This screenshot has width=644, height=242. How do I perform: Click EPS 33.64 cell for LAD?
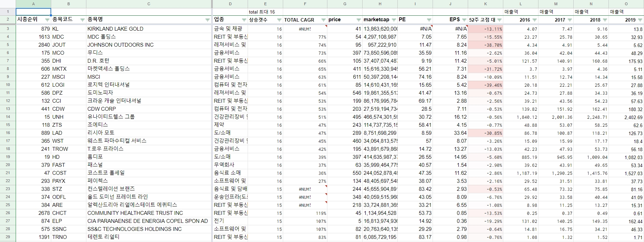click(450, 133)
